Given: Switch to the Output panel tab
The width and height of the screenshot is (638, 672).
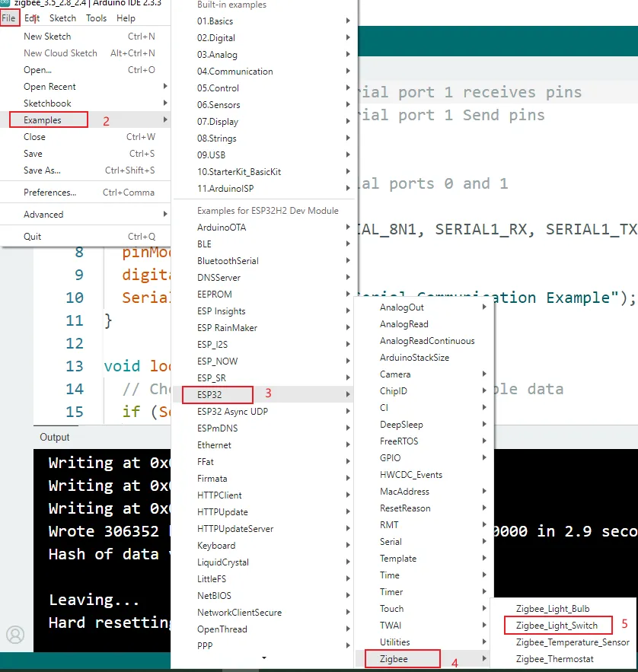Looking at the screenshot, I should click(x=55, y=437).
